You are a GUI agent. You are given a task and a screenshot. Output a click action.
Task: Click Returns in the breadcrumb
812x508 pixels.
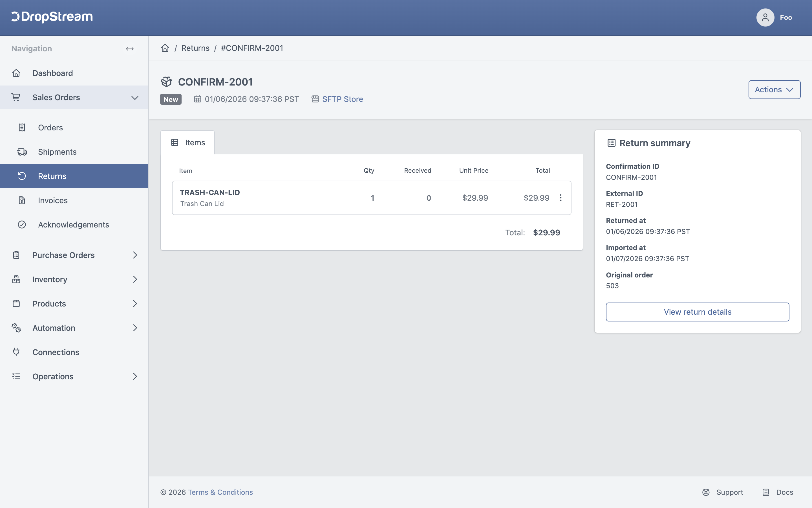(195, 48)
